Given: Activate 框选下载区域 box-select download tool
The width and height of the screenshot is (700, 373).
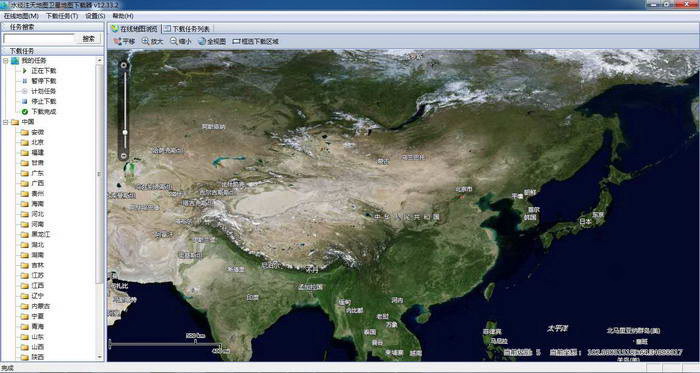Looking at the screenshot, I should tap(255, 41).
